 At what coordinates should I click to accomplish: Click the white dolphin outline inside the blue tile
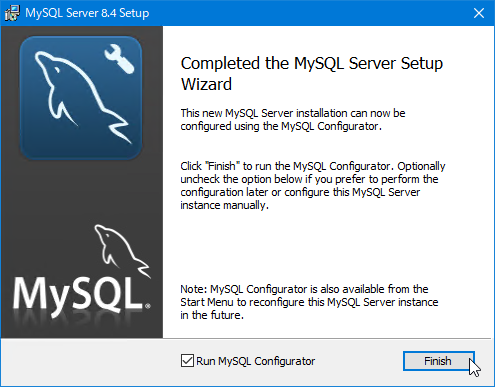82,97
